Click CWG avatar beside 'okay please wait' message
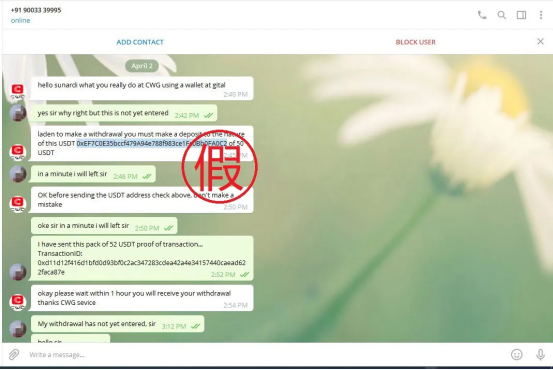This screenshot has height=370, width=553. click(17, 302)
